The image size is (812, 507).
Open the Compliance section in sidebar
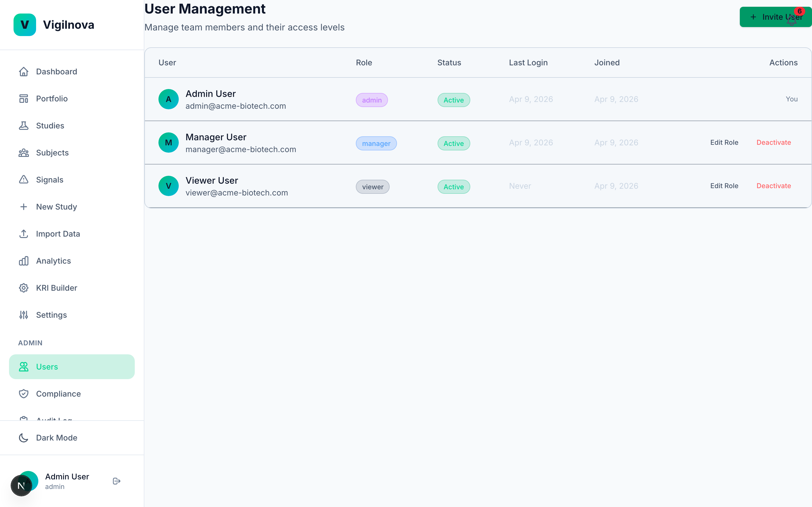pyautogui.click(x=58, y=394)
